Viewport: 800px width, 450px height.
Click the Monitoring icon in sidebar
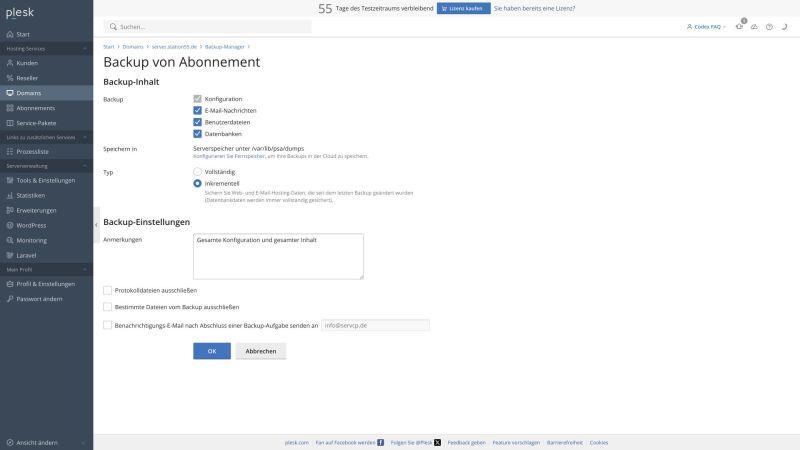(x=10, y=240)
